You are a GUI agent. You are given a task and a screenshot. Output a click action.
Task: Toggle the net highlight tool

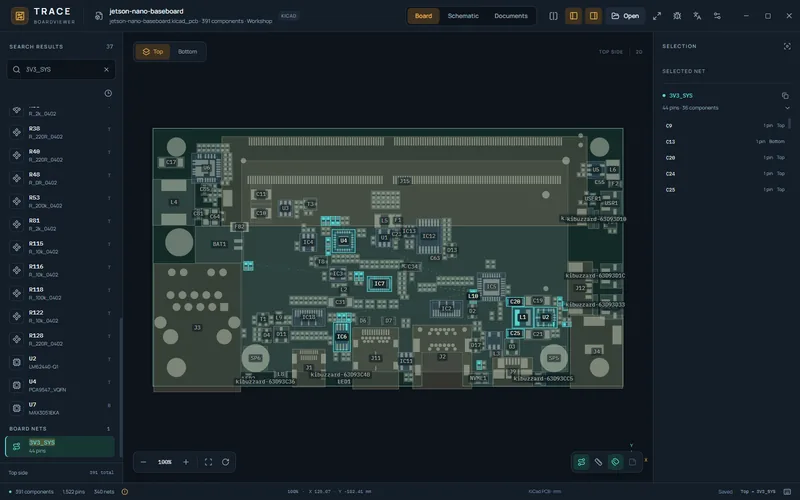(x=581, y=462)
